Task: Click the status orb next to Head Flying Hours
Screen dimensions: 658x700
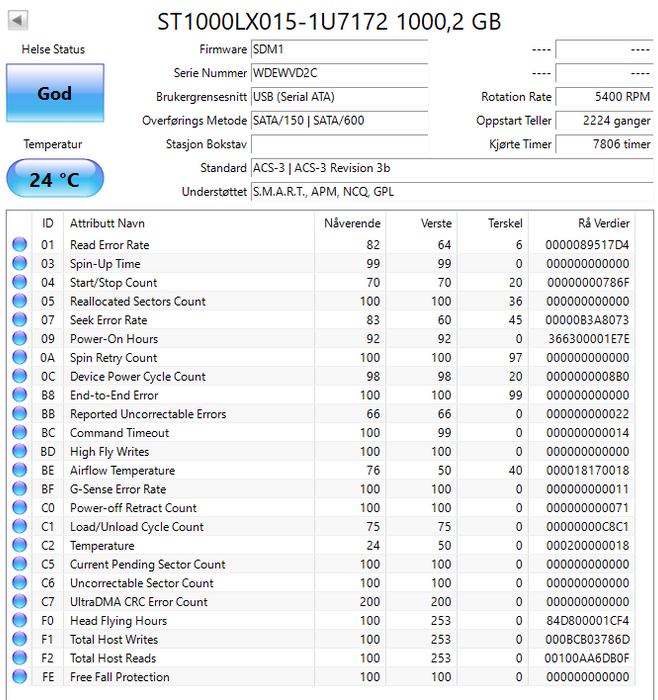Action: click(x=20, y=620)
